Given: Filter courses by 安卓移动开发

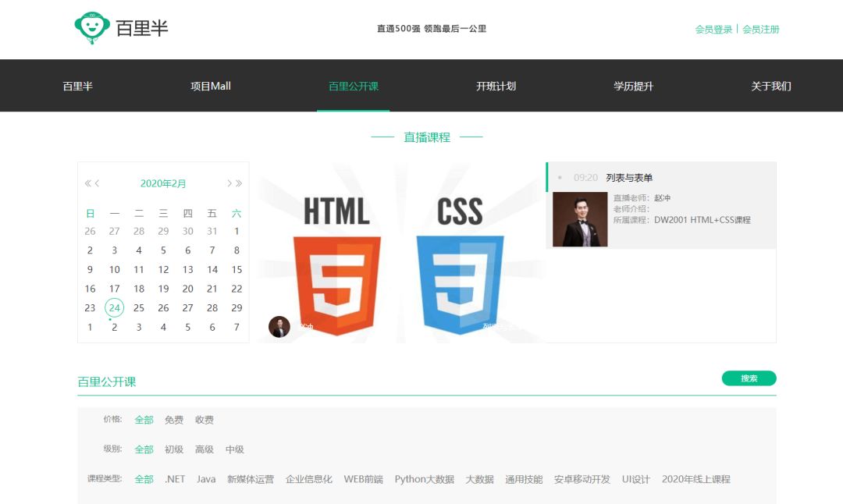Looking at the screenshot, I should 582,479.
